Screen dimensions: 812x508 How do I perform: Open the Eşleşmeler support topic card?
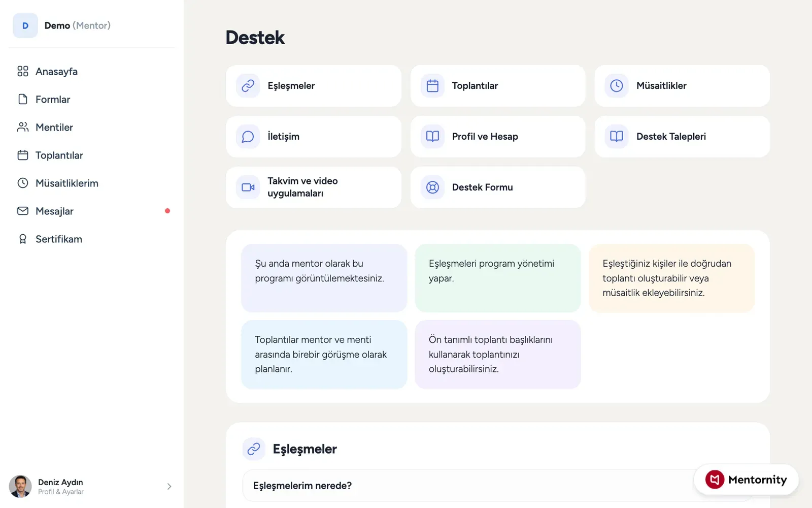pos(314,86)
